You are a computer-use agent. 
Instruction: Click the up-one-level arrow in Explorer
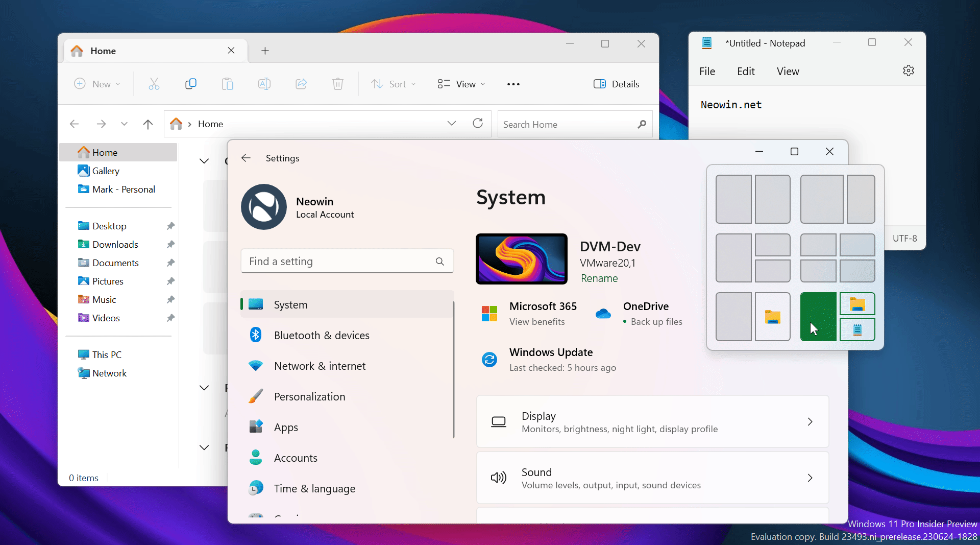click(148, 124)
